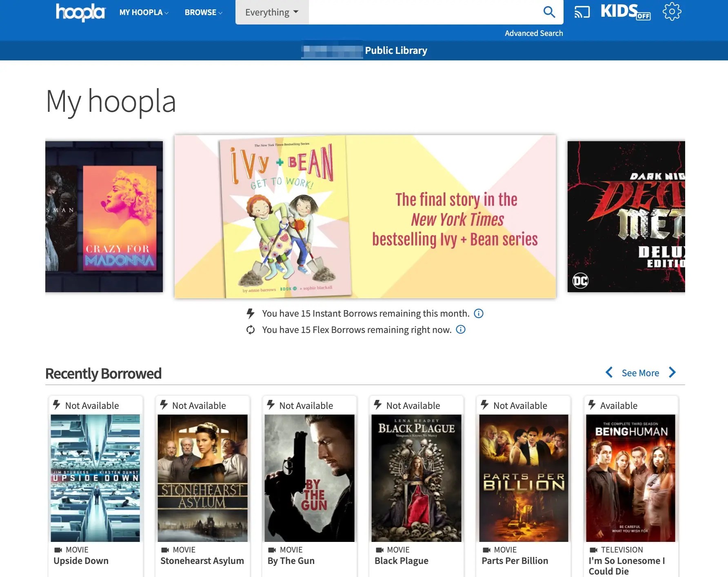728x577 pixels.
Task: Select Crazy for Madonna carousel slide
Action: pos(104,217)
